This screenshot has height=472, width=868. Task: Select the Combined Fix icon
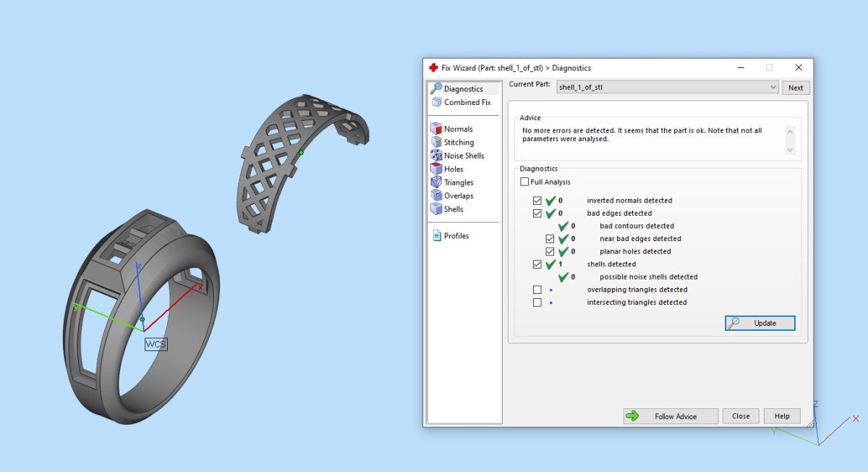pos(436,103)
